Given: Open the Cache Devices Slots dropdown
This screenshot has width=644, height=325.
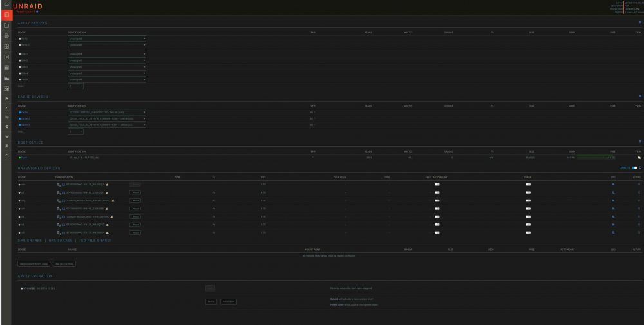Looking at the screenshot, I should 75,131.
